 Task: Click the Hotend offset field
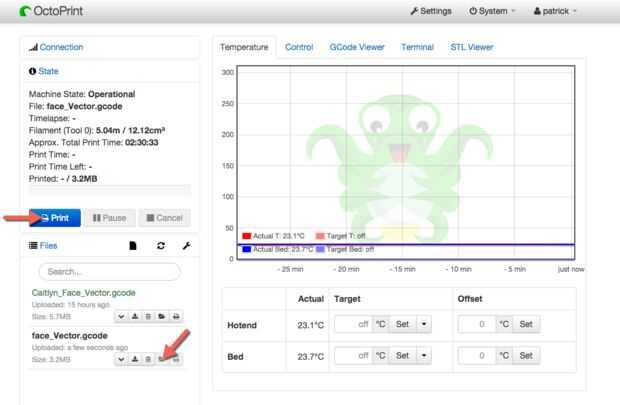[477, 324]
